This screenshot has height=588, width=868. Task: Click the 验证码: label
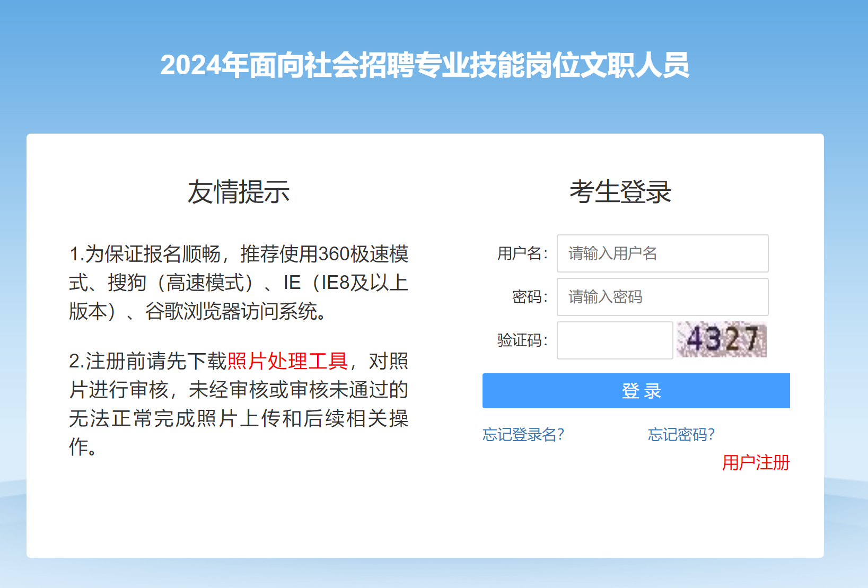(522, 340)
